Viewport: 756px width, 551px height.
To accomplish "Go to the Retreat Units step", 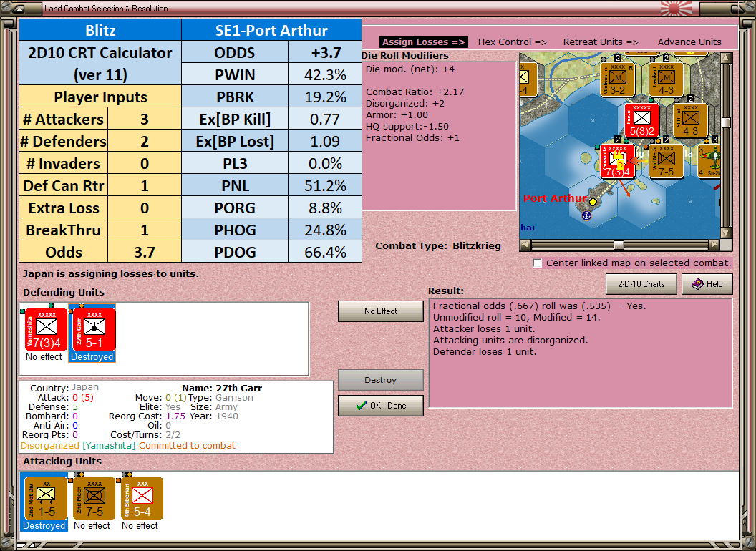I will click(x=600, y=42).
